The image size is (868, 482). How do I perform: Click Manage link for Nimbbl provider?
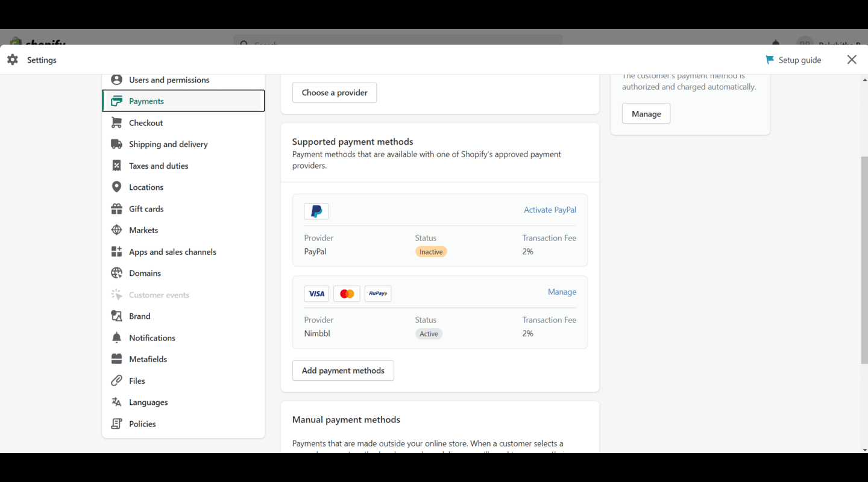click(x=562, y=292)
